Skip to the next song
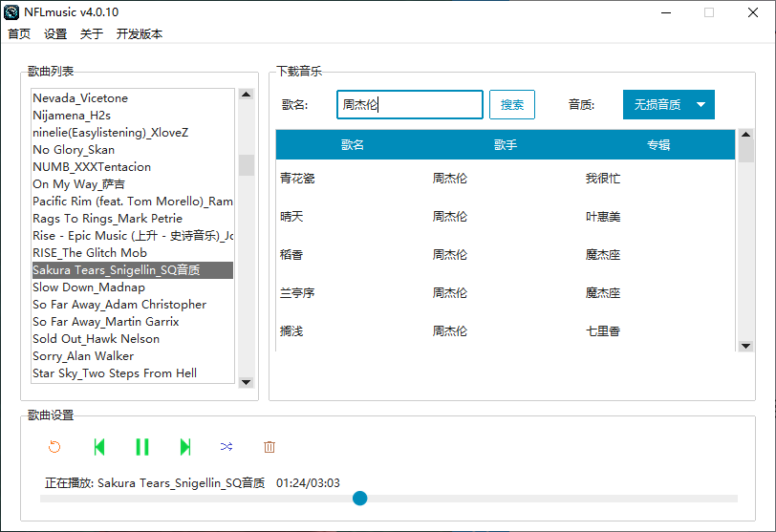Image resolution: width=776 pixels, height=532 pixels. [x=185, y=447]
